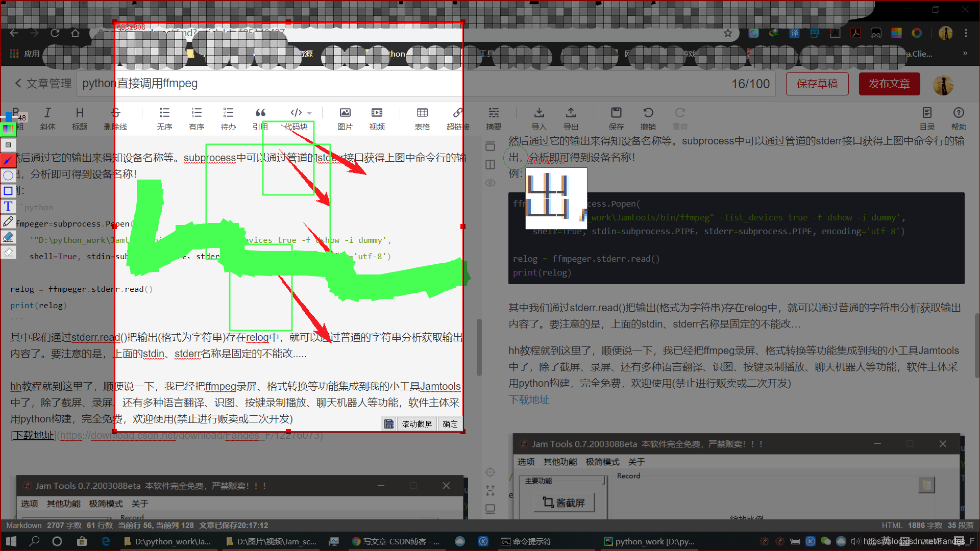Insert a 待办 todo list

pos(228,118)
